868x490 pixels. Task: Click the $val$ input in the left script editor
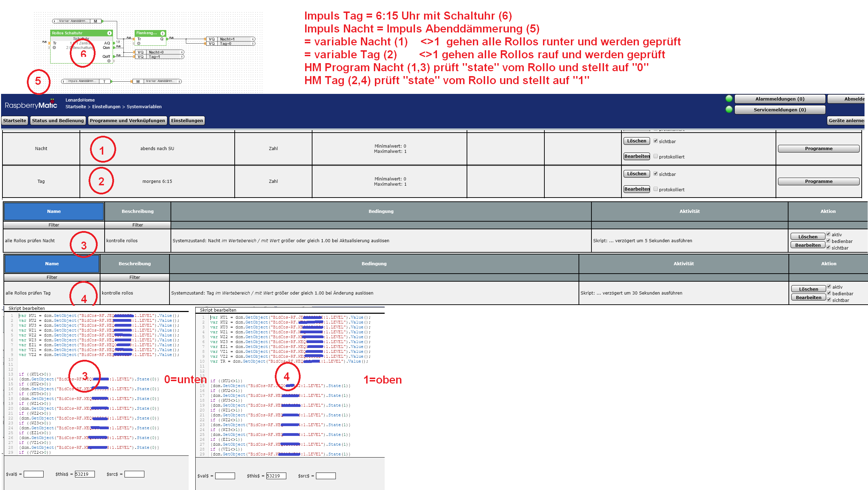pyautogui.click(x=33, y=474)
